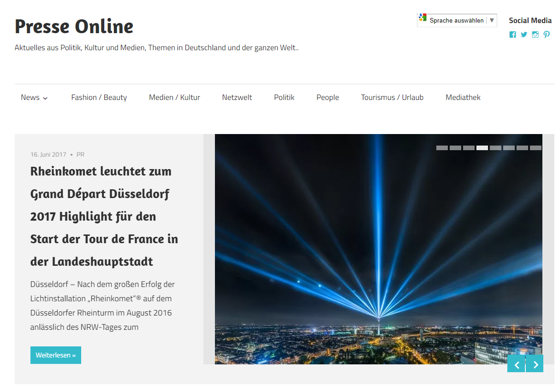The height and width of the screenshot is (392, 559).
Task: Open the Mediathek menu item
Action: coord(463,97)
